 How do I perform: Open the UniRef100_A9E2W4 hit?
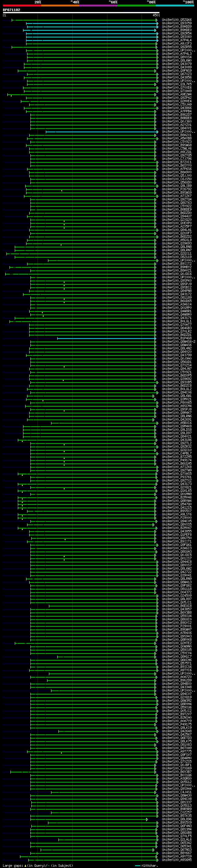pos(176,94)
